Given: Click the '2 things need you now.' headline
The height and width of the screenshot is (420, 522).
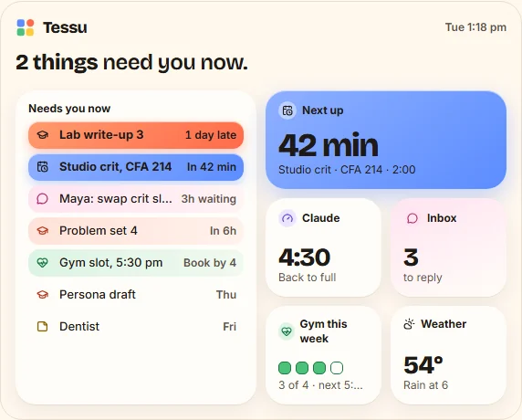Looking at the screenshot, I should pyautogui.click(x=131, y=62).
